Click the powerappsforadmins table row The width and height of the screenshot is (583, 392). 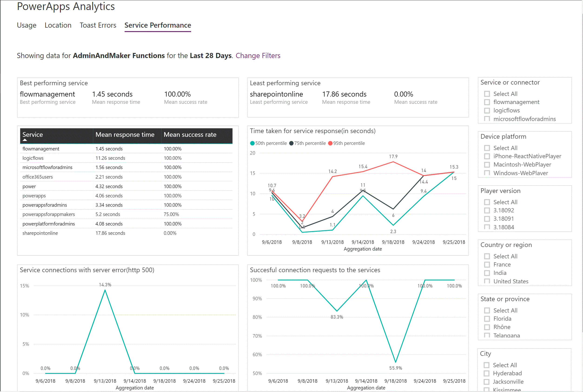pyautogui.click(x=126, y=205)
